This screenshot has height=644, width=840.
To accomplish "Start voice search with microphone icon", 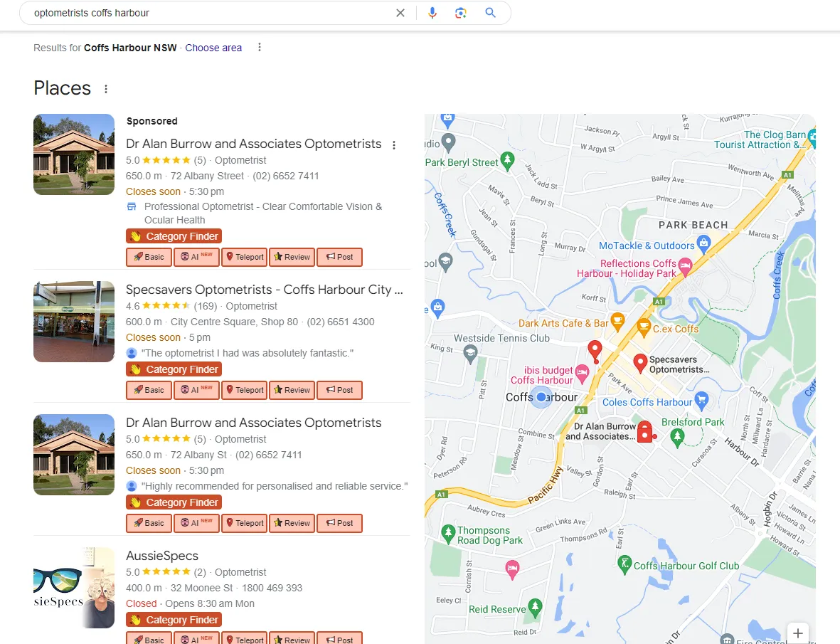I will [x=432, y=13].
